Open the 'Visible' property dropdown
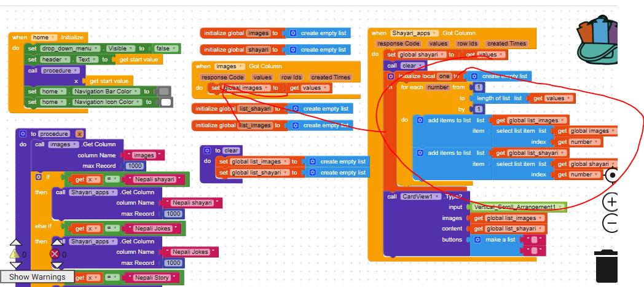Screen dimensions: 644x287 pyautogui.click(x=122, y=49)
